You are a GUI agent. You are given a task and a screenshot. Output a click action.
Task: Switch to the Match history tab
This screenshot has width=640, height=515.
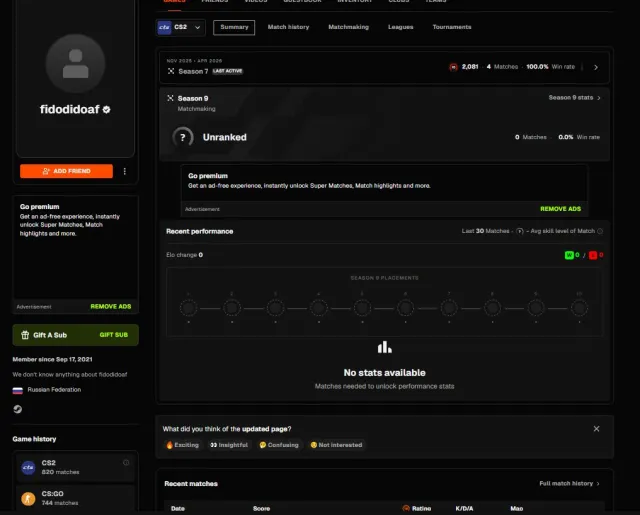288,27
